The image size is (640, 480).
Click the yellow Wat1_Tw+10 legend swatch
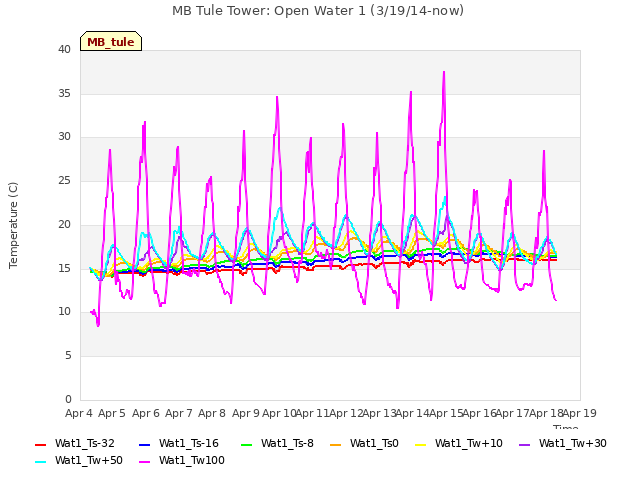[x=420, y=444]
